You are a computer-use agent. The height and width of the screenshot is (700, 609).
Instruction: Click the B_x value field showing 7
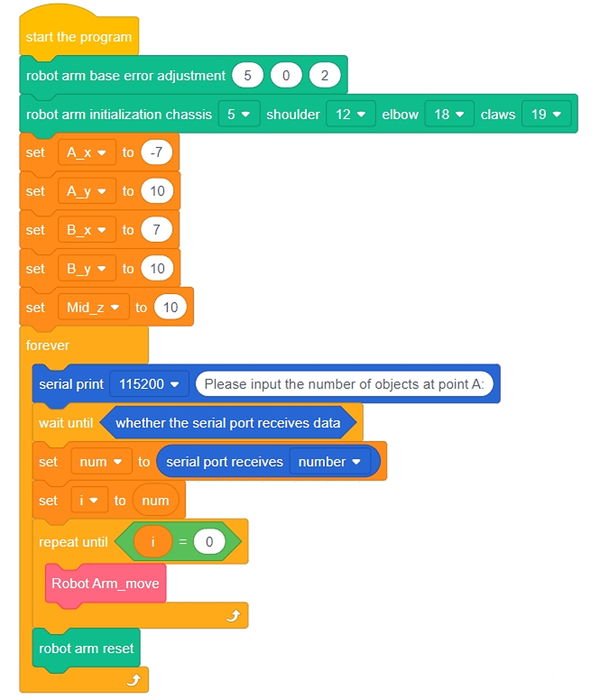coord(157,230)
